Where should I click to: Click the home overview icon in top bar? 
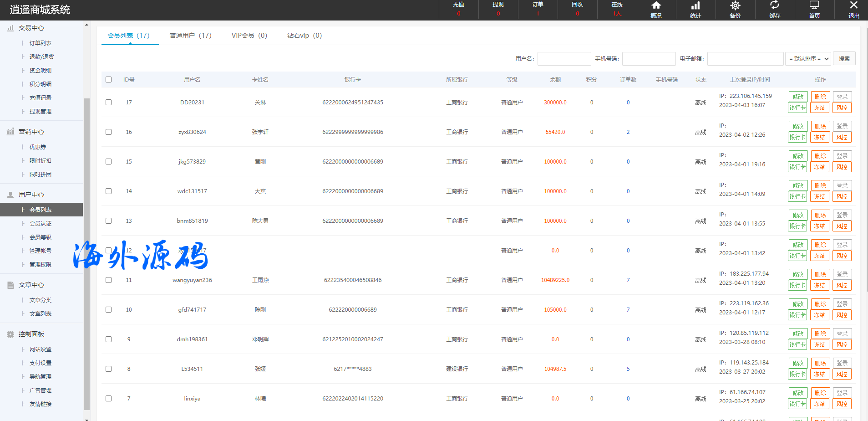[655, 6]
